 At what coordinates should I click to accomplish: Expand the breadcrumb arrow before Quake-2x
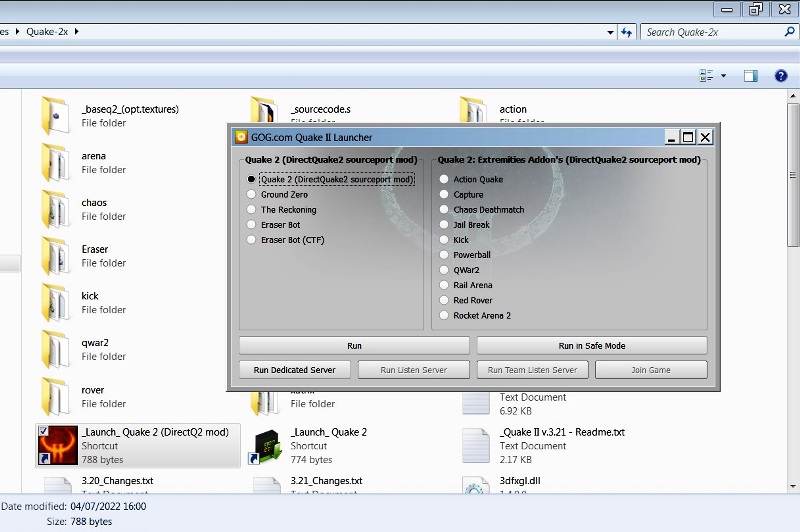coord(17,32)
